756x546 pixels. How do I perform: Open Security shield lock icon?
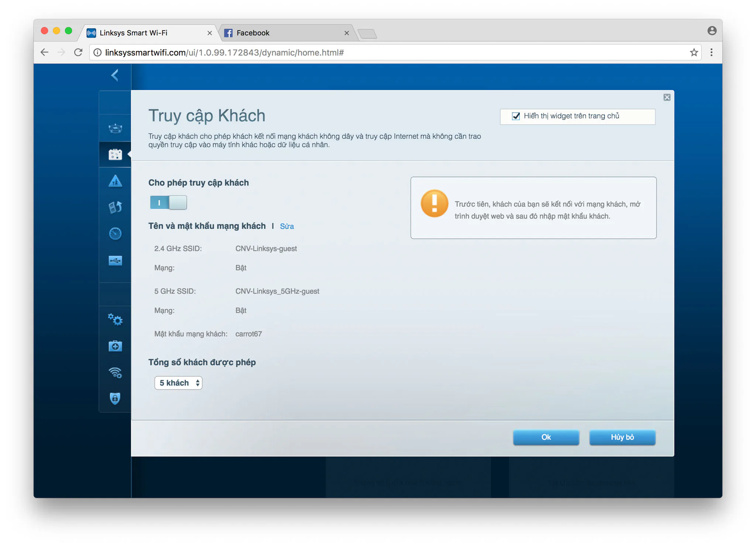[x=115, y=399]
